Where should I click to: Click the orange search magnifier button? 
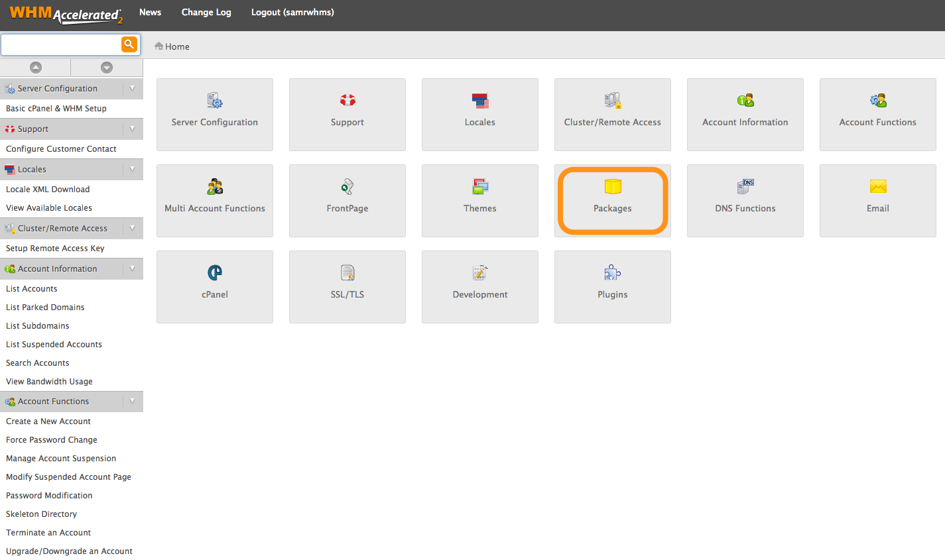tap(129, 44)
